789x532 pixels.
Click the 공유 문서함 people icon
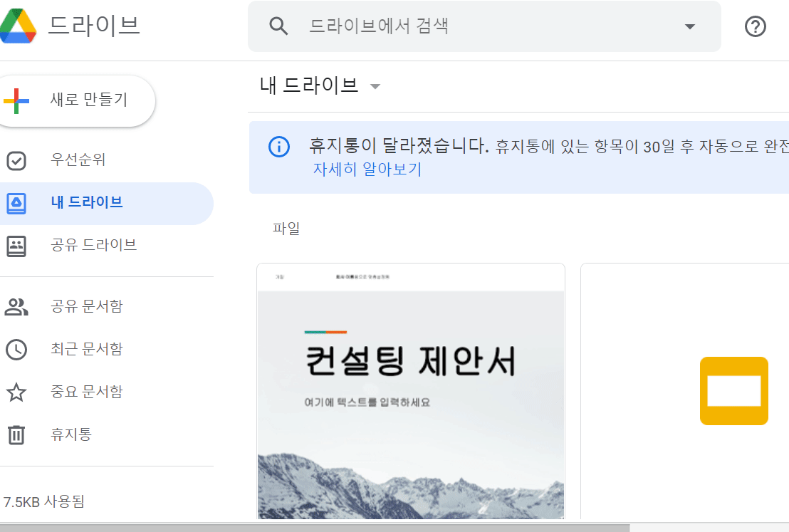point(16,307)
